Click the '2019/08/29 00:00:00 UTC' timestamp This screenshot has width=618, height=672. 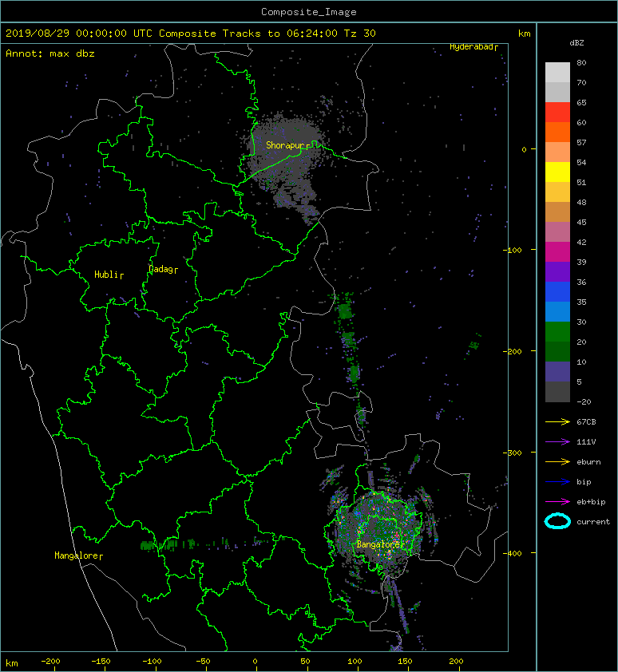[x=79, y=34]
